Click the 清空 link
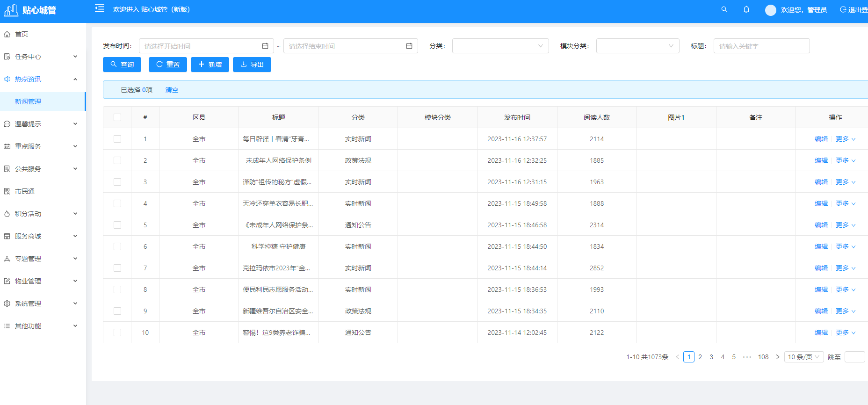 coord(172,90)
